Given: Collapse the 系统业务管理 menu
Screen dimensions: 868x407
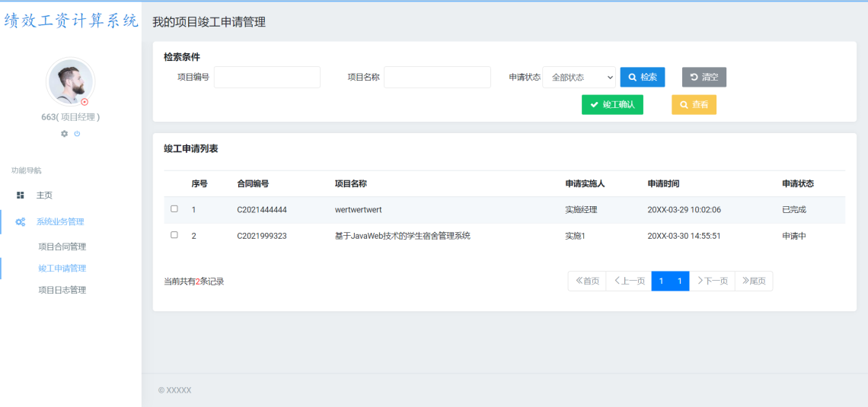Looking at the screenshot, I should (60, 221).
